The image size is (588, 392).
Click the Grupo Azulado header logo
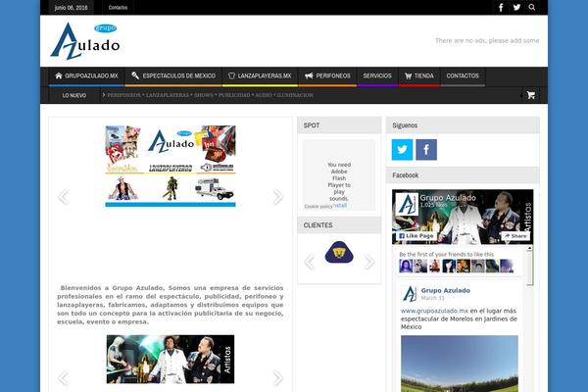[x=85, y=41]
